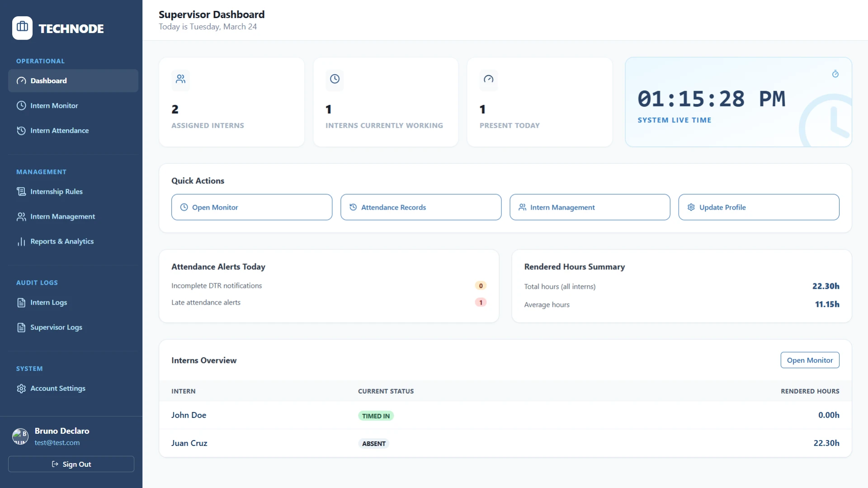Click Juan Cruz's 22.30h rendered hours

pyautogui.click(x=826, y=443)
